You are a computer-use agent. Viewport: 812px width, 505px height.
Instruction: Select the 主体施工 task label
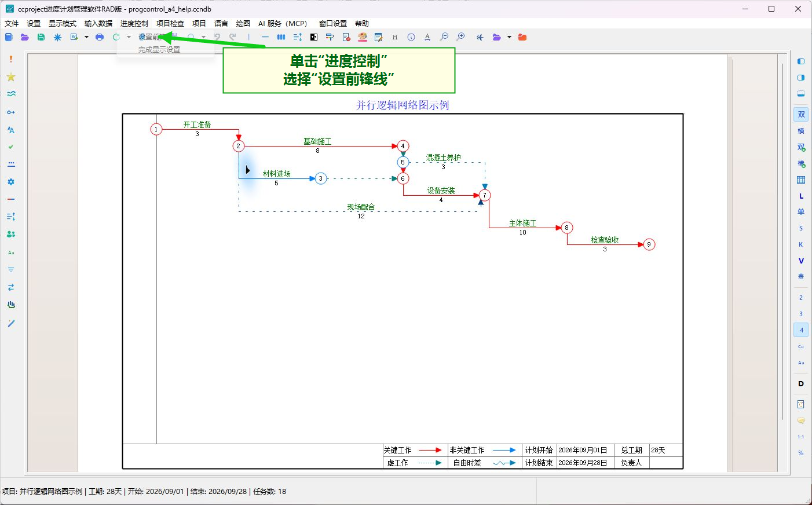point(522,223)
